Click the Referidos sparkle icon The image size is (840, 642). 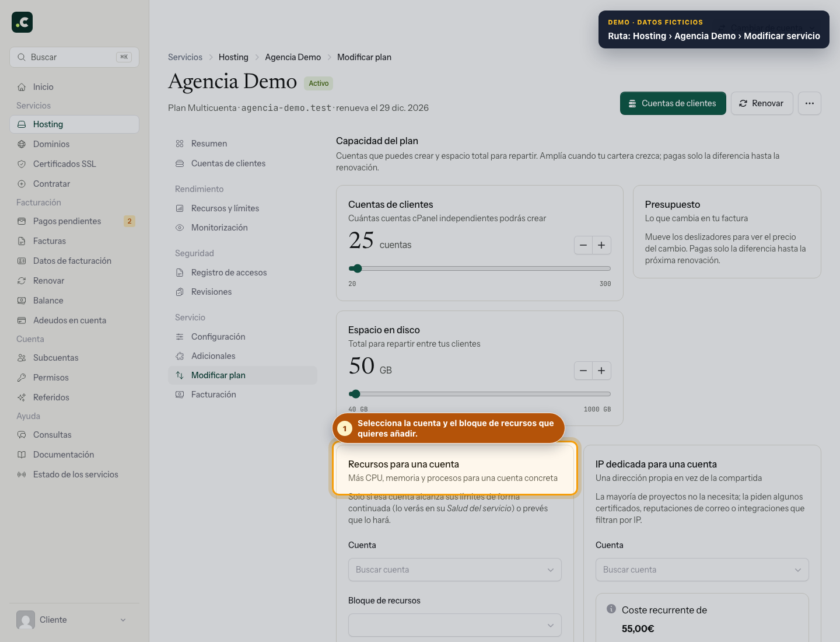coord(22,397)
